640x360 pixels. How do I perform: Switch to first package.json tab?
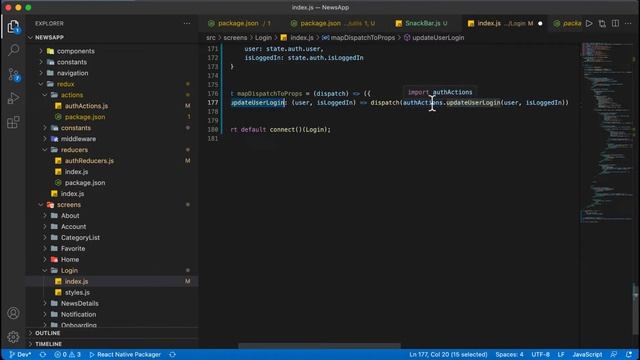(239, 23)
